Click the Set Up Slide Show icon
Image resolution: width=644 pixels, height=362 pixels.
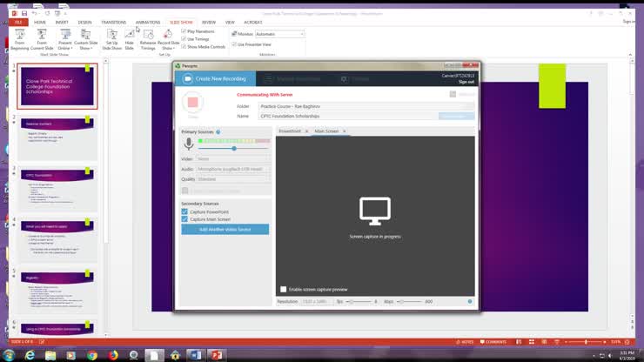point(111,37)
